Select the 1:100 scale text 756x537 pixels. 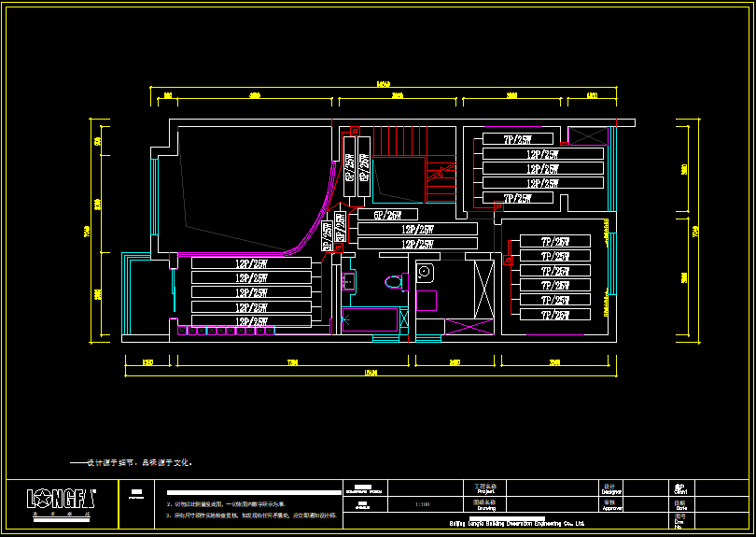(x=422, y=504)
